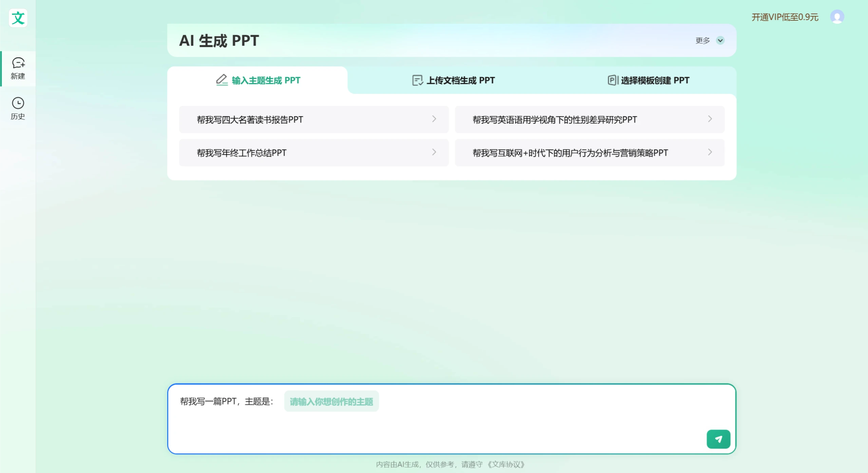Click the AI 生成 PPT heading
This screenshot has height=473, width=868.
(219, 41)
